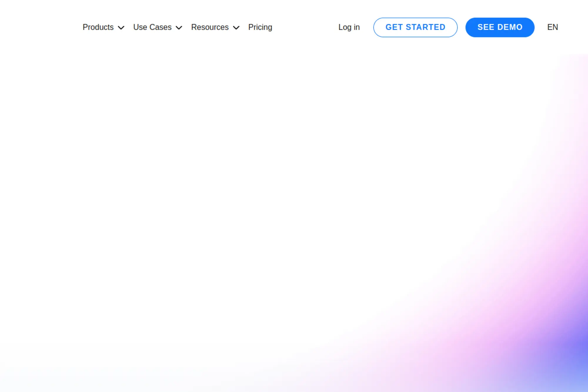Click the chevron arrow beside Use Cases

(x=179, y=28)
